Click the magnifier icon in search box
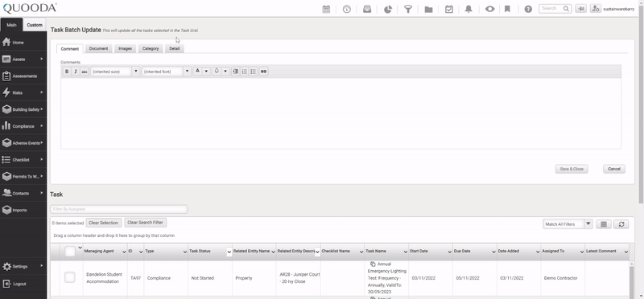The width and height of the screenshot is (644, 299). tap(566, 9)
